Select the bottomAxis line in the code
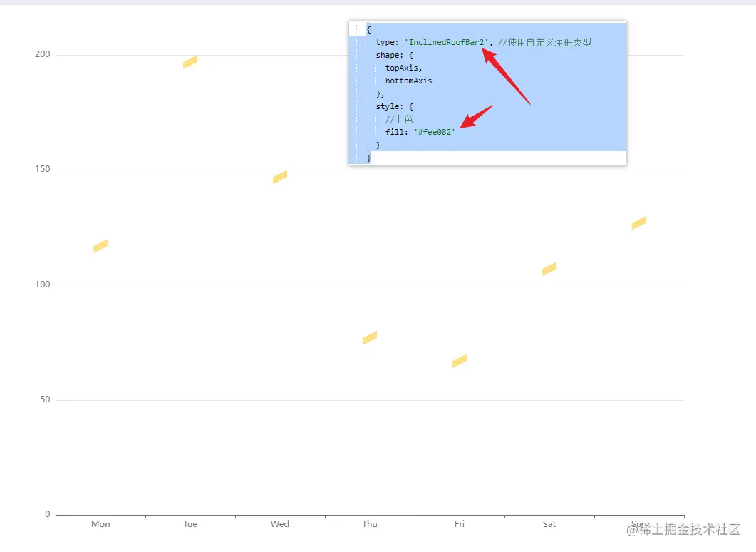 [x=409, y=81]
